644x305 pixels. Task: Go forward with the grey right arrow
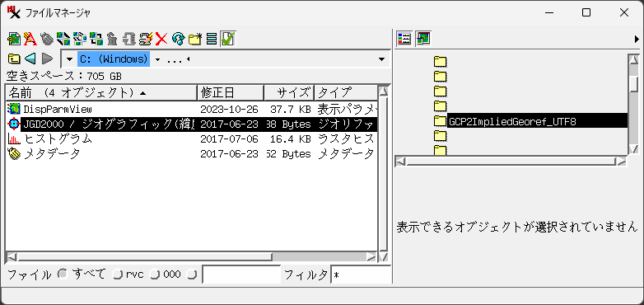[x=48, y=59]
